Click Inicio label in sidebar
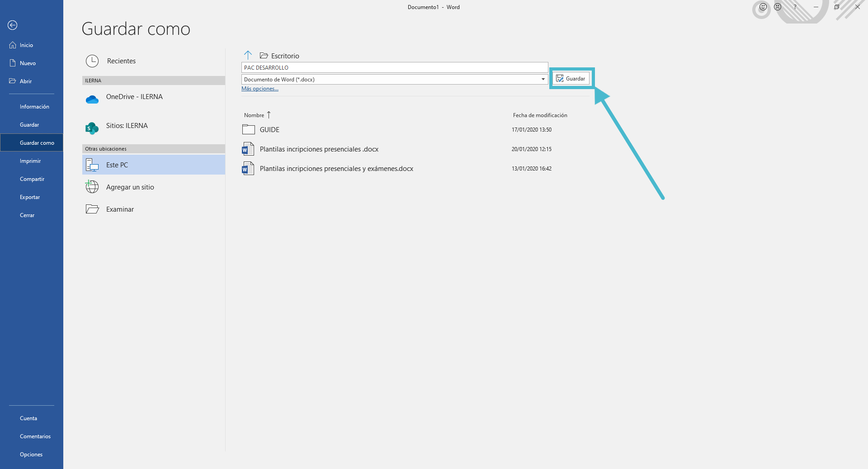Image resolution: width=868 pixels, height=469 pixels. click(x=26, y=45)
